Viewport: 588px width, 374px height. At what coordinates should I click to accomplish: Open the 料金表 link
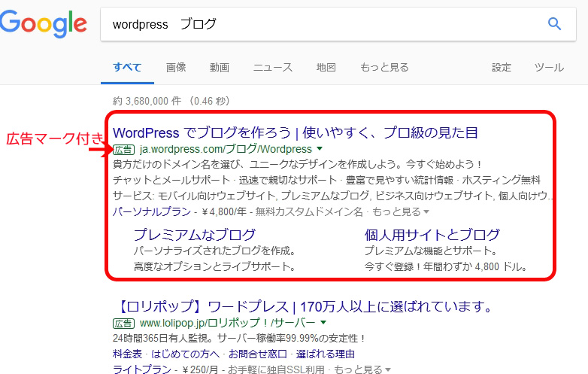click(128, 354)
